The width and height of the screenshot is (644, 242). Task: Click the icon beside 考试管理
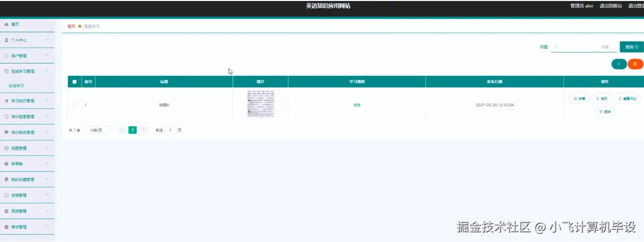click(x=6, y=227)
